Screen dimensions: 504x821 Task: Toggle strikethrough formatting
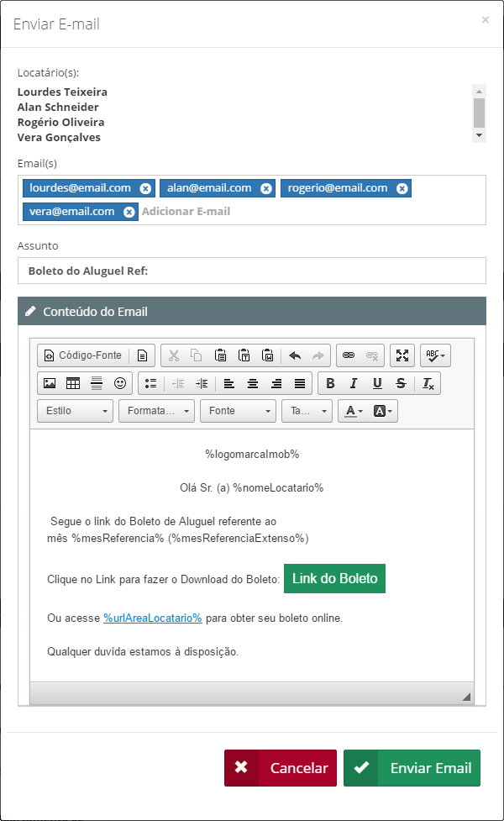[x=401, y=383]
